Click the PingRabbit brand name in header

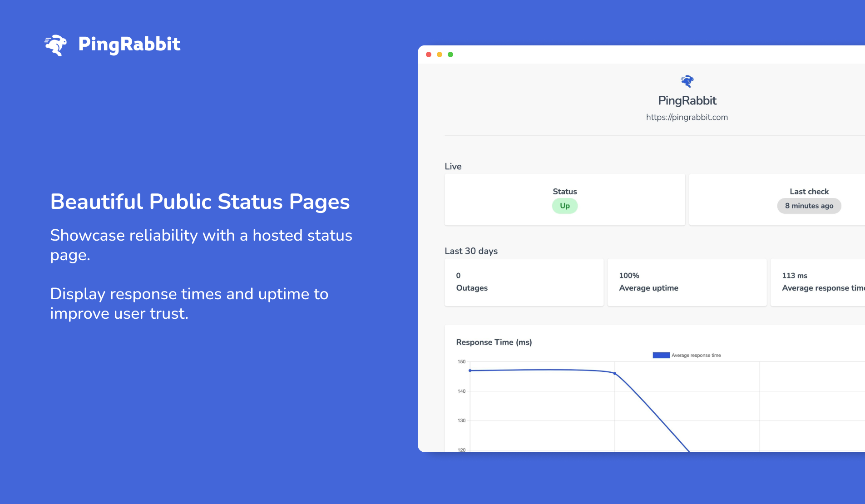[x=129, y=44]
